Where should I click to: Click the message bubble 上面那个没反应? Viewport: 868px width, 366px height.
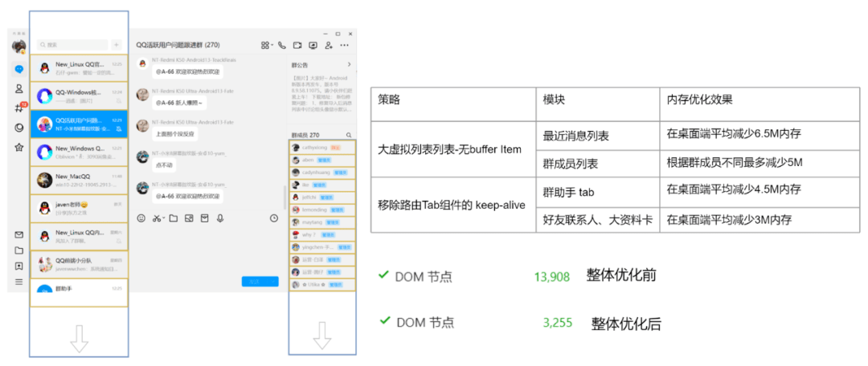pos(174,134)
